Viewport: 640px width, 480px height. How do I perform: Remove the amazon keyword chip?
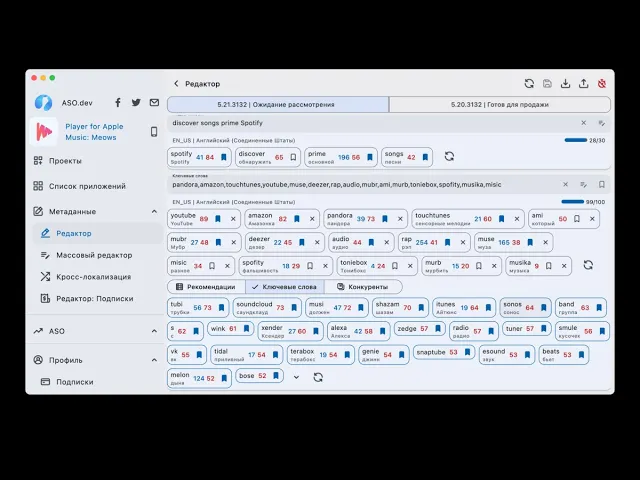pyautogui.click(x=312, y=219)
